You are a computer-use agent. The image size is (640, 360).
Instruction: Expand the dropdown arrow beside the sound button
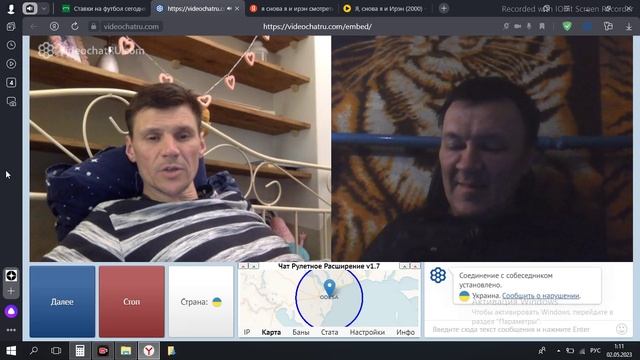click(x=44, y=9)
